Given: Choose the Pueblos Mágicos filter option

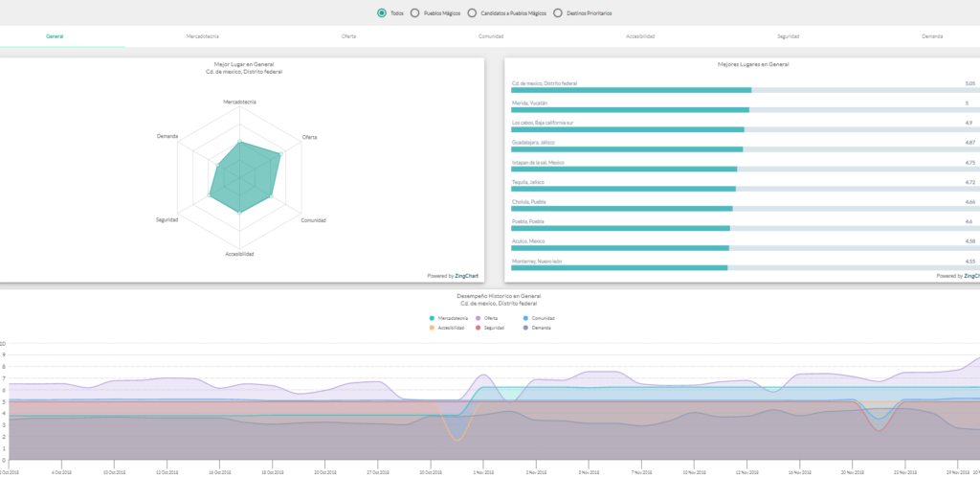Looking at the screenshot, I should tap(414, 13).
